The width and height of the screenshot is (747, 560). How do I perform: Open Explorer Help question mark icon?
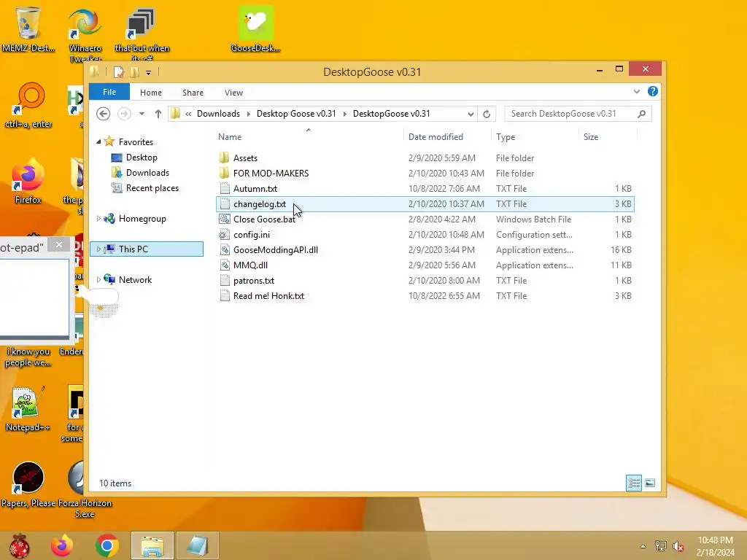tap(653, 91)
